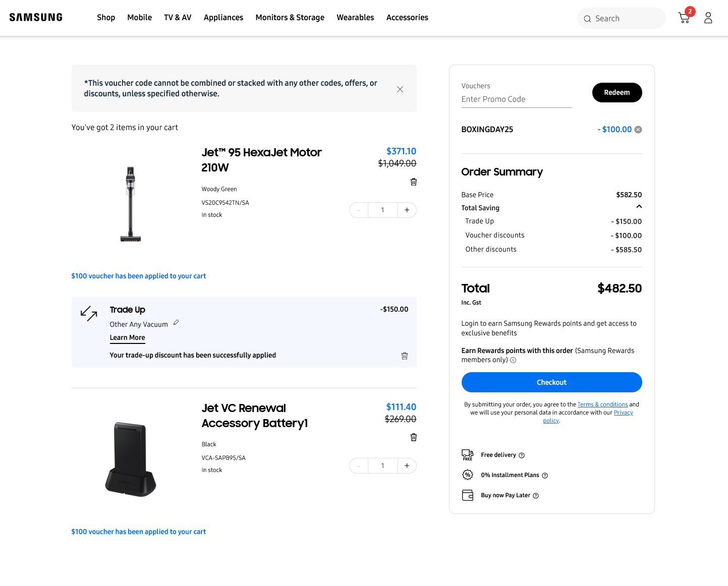The image size is (728, 586).
Task: Open the shopping cart icon
Action: [x=684, y=18]
